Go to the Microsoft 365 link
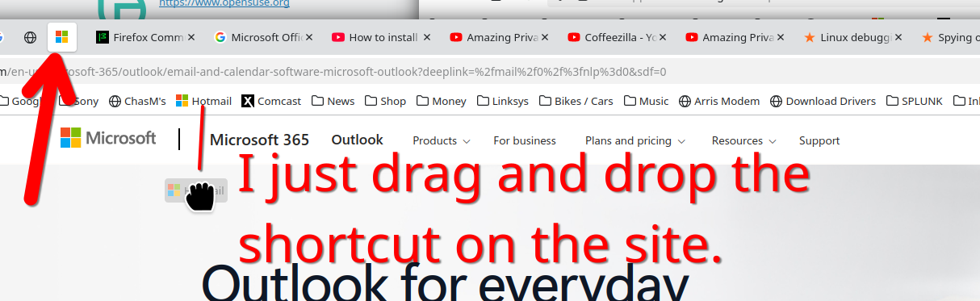Image resolution: width=980 pixels, height=301 pixels. coord(259,140)
